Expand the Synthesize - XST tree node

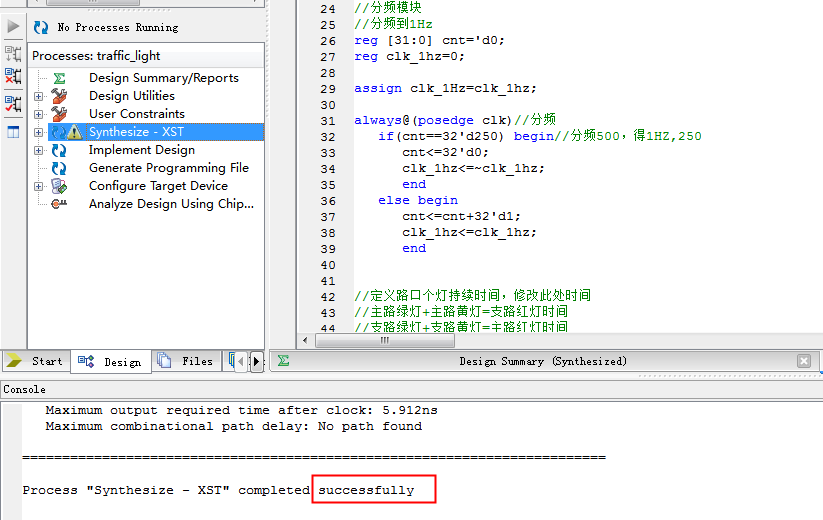click(38, 132)
